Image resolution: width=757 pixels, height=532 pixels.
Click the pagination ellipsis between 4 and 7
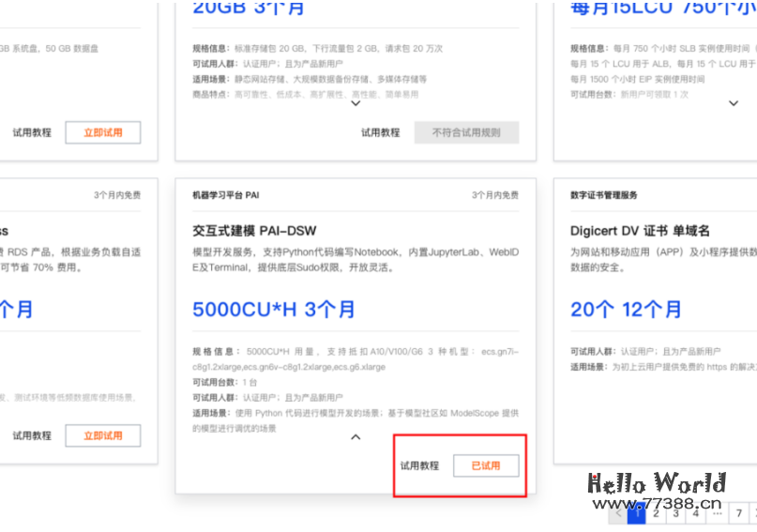717,513
